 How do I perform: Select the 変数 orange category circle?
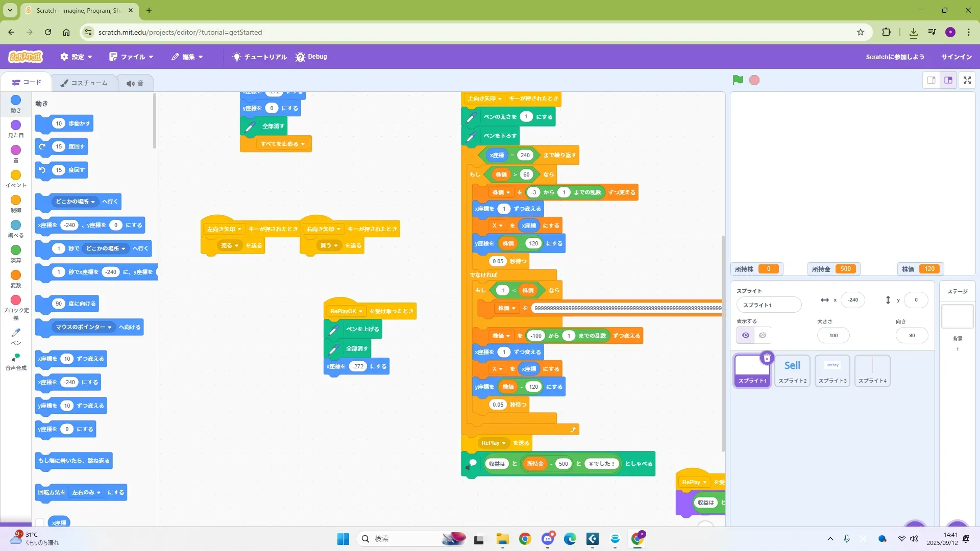pyautogui.click(x=16, y=275)
